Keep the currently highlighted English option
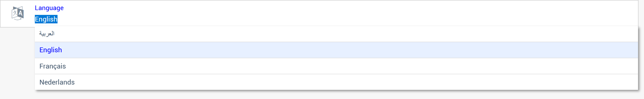 pyautogui.click(x=336, y=50)
